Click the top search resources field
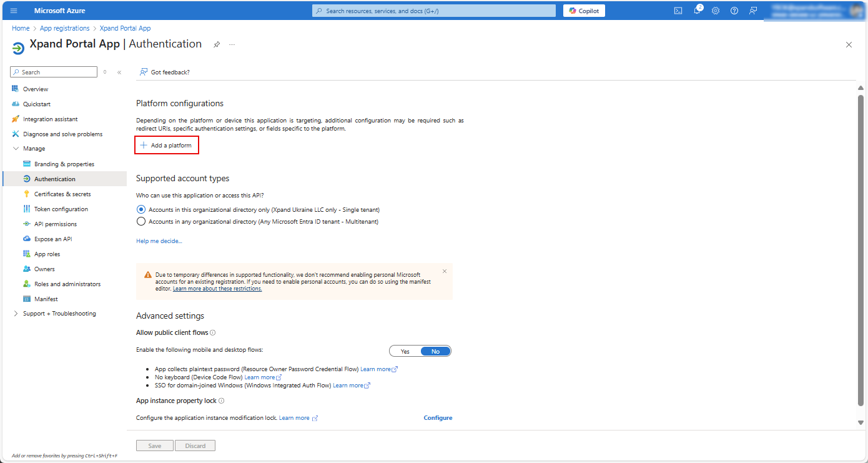The width and height of the screenshot is (868, 463). [433, 11]
